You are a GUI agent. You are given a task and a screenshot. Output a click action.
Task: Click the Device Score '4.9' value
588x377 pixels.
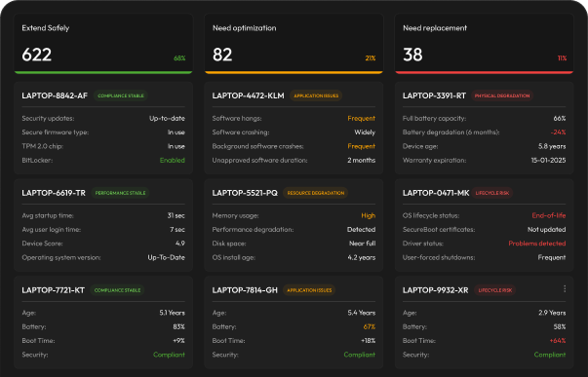tap(180, 244)
